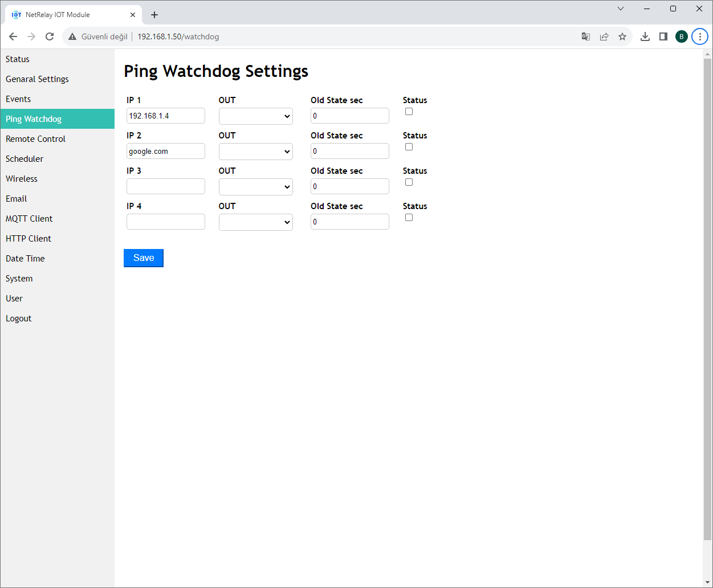Navigate to MQTT Client settings
This screenshot has width=713, height=588.
click(29, 219)
